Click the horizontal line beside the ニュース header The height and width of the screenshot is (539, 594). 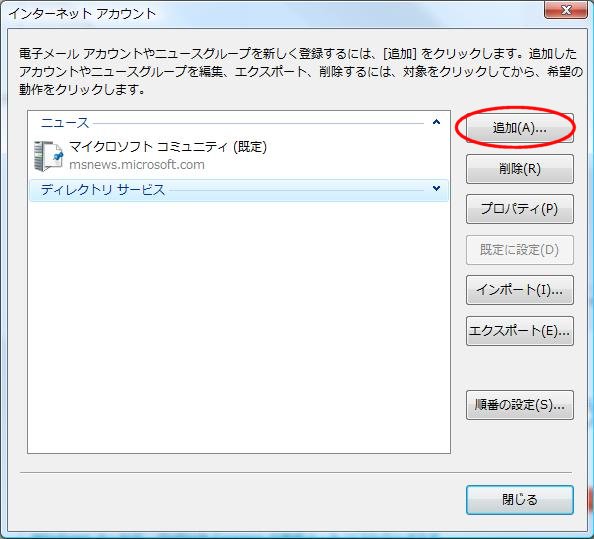[258, 123]
